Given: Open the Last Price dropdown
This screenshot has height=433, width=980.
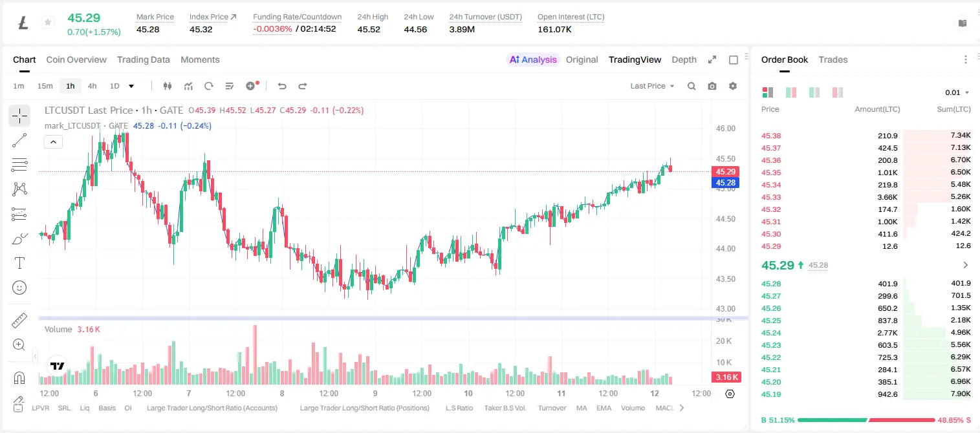Looking at the screenshot, I should pyautogui.click(x=652, y=86).
